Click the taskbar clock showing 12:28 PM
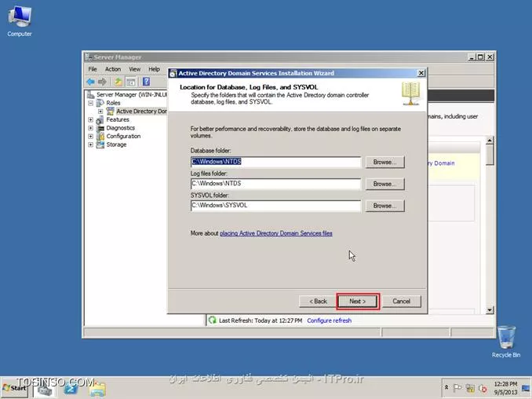Viewport: 532px width, 399px height. click(x=505, y=388)
